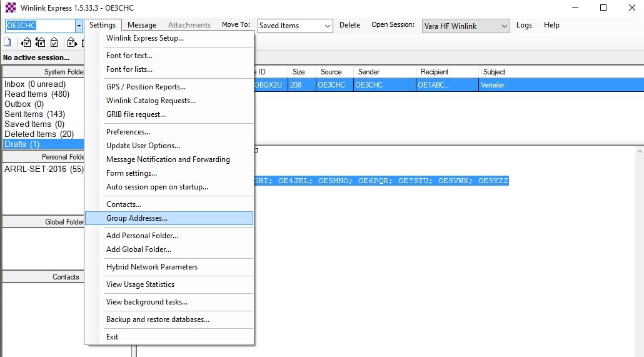The height and width of the screenshot is (357, 644).
Task: Open the Message menu
Action: [142, 25]
